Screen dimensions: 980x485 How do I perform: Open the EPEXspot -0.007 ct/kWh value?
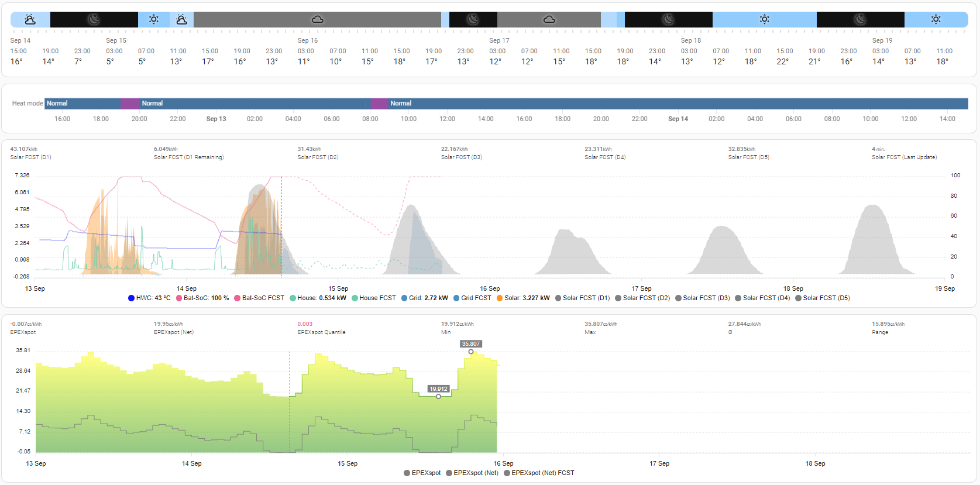click(26, 324)
